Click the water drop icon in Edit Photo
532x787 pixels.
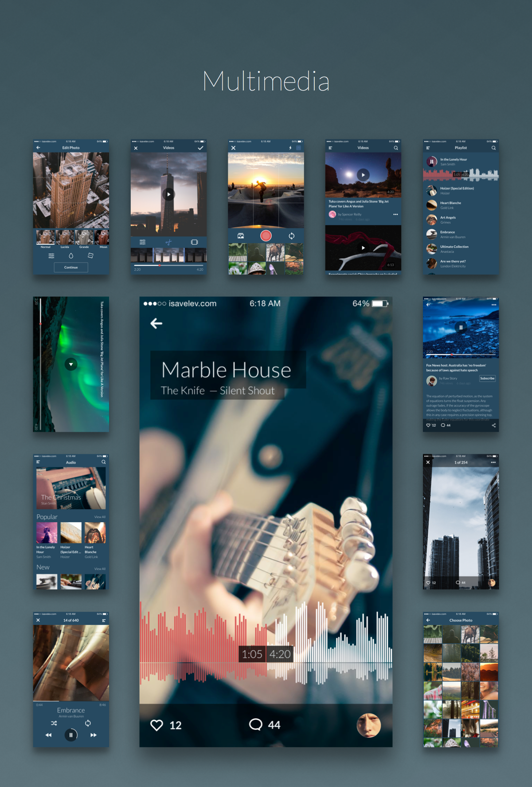coord(71,256)
